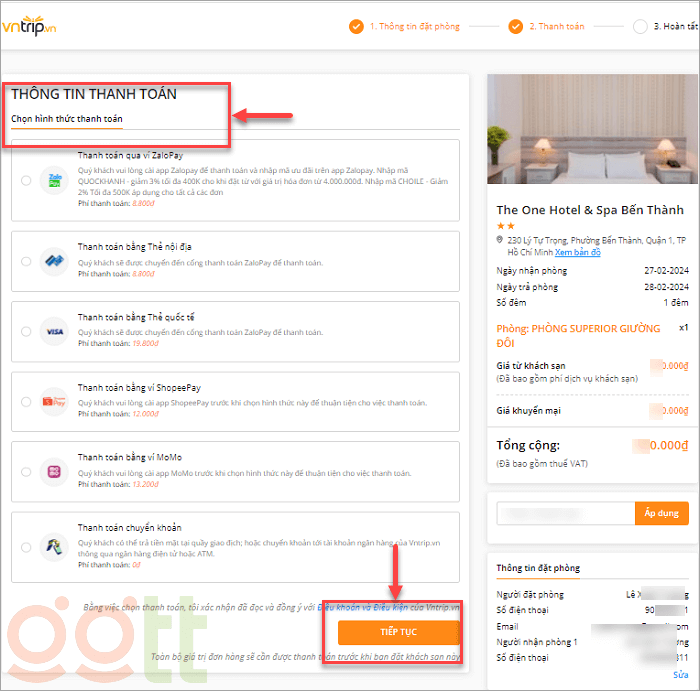Click the location pin icon by hotel address
This screenshot has height=691, width=700.
(500, 241)
